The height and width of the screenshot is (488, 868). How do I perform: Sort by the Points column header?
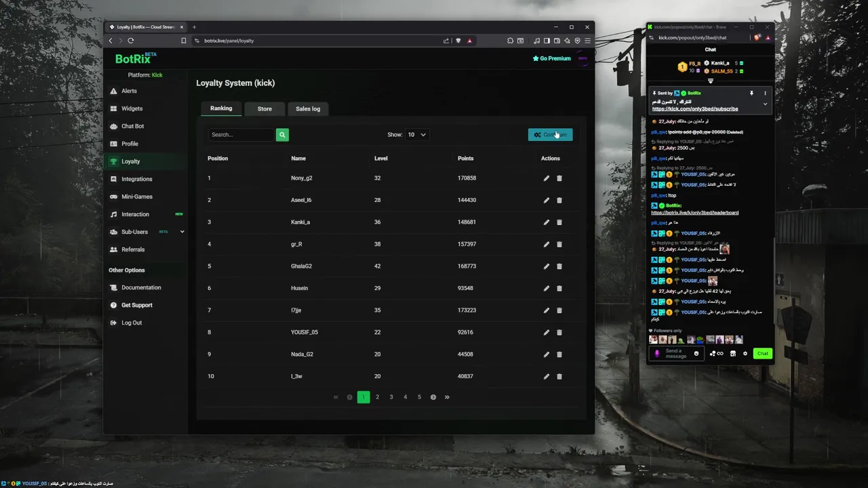[x=465, y=159]
